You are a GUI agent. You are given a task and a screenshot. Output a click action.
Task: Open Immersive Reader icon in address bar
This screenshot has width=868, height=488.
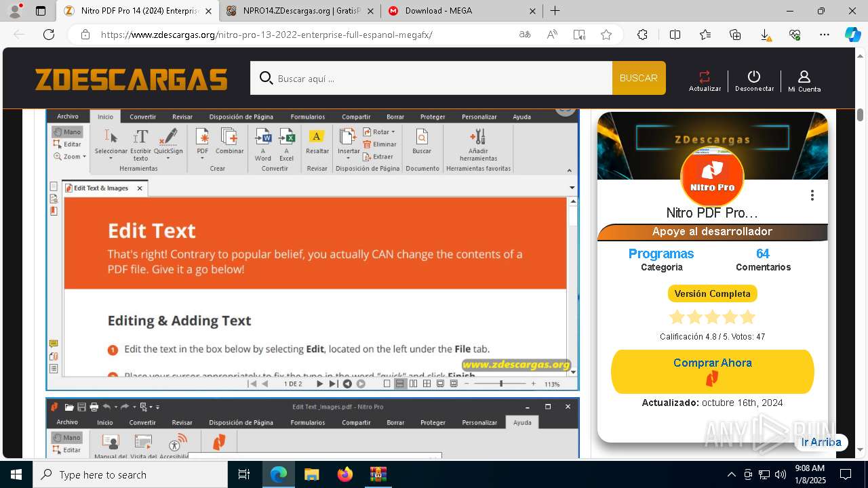579,35
